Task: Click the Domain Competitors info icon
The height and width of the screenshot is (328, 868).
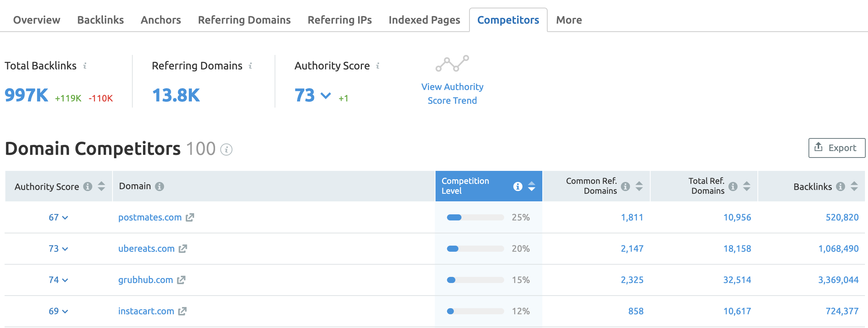Action: click(x=227, y=150)
